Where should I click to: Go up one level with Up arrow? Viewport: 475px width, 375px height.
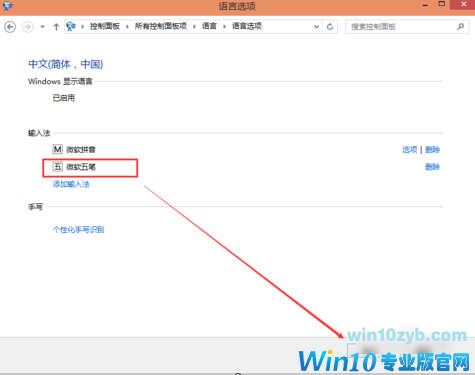(56, 27)
